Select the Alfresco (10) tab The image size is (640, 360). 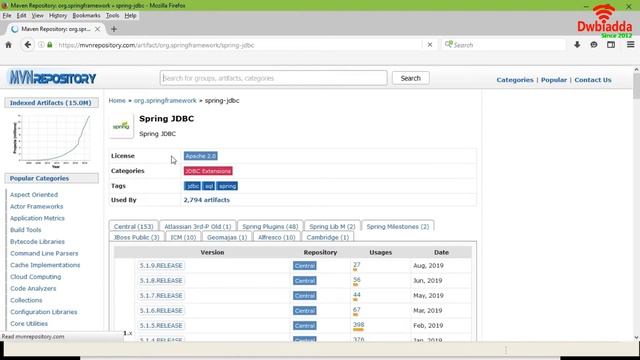(x=277, y=237)
